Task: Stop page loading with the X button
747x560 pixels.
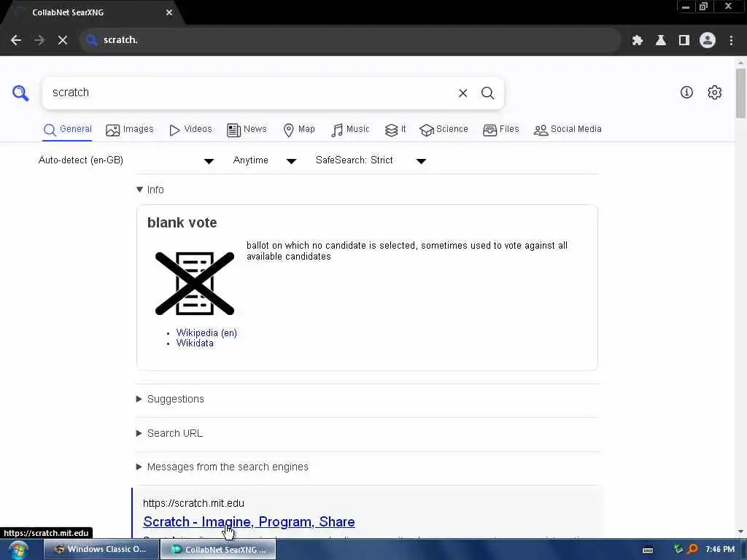Action: (x=63, y=40)
